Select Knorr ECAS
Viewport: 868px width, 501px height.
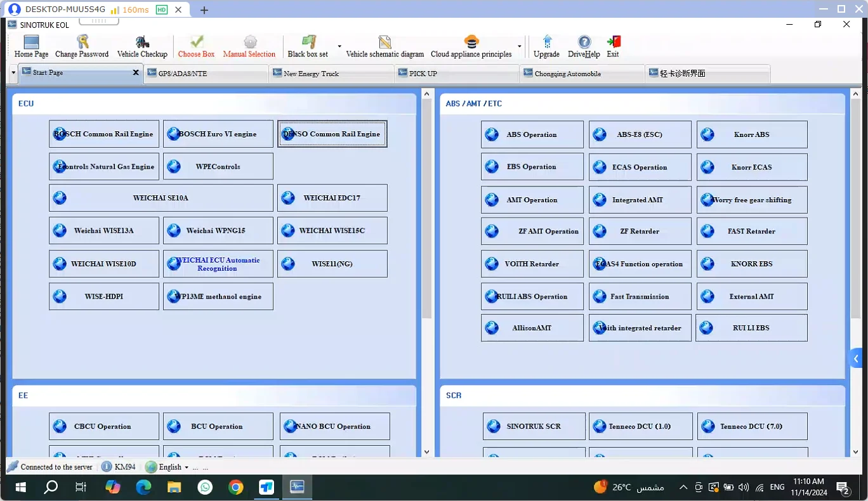752,167
